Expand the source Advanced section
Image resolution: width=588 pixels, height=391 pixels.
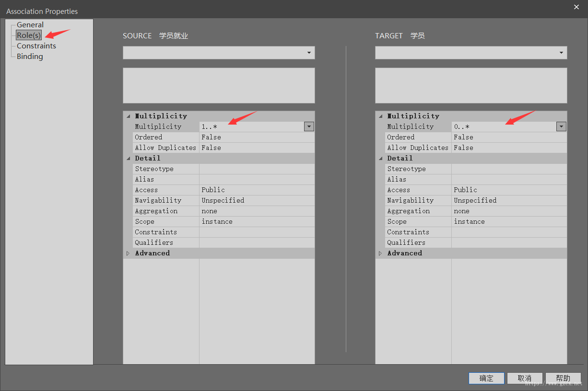click(x=128, y=253)
